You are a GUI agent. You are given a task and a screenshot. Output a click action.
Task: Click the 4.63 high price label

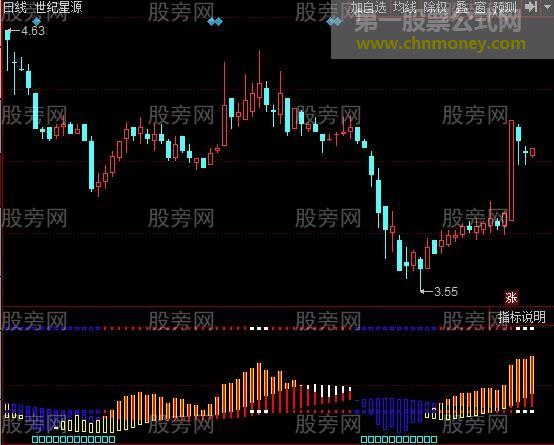pyautogui.click(x=33, y=31)
